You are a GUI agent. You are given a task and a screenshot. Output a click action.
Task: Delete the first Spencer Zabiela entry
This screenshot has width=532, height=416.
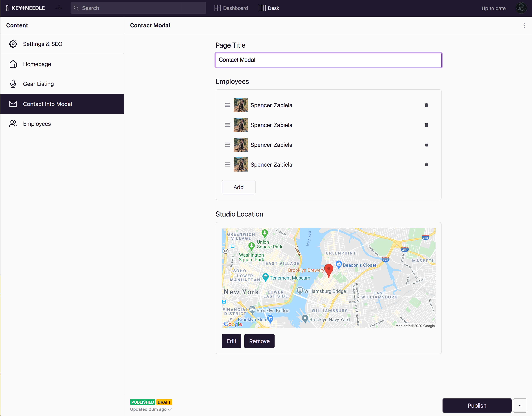(426, 105)
